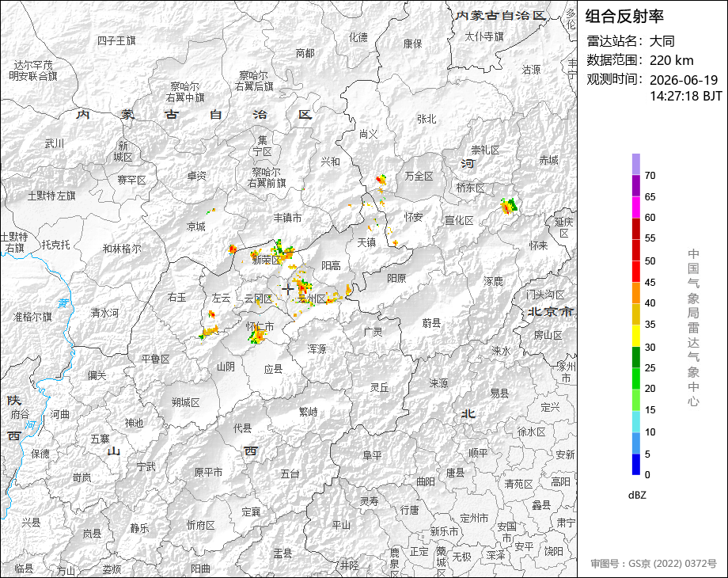Click the 右玉 county label

click(x=177, y=297)
